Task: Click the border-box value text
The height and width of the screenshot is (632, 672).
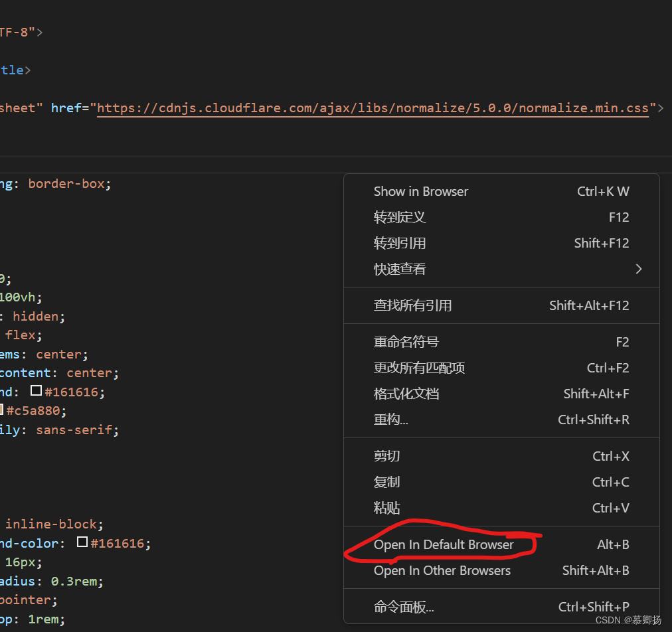Action: tap(66, 184)
